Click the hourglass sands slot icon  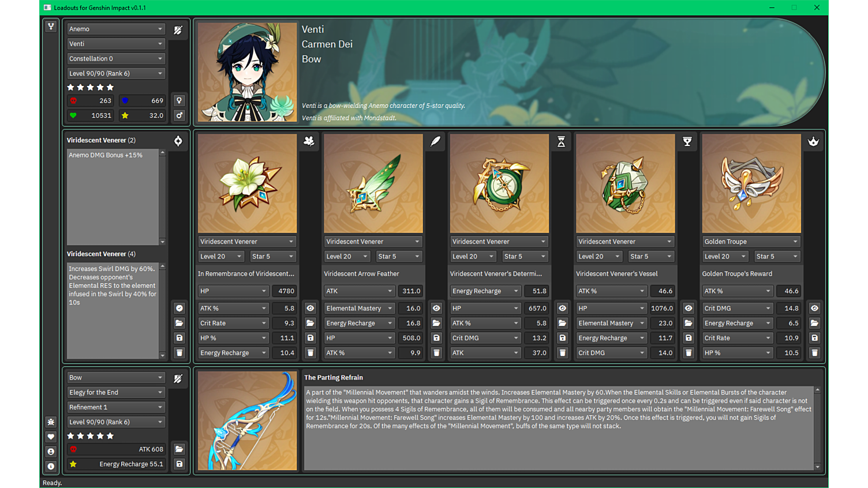click(x=561, y=142)
